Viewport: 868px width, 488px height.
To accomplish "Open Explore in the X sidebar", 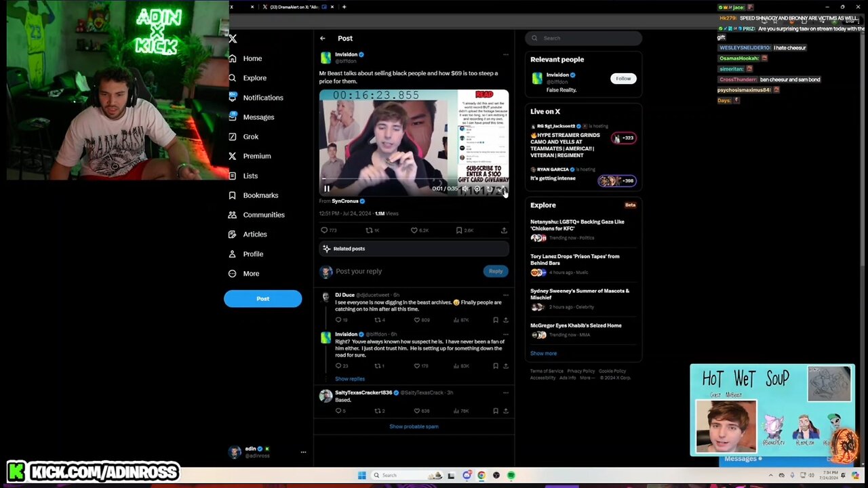I will click(x=248, y=78).
